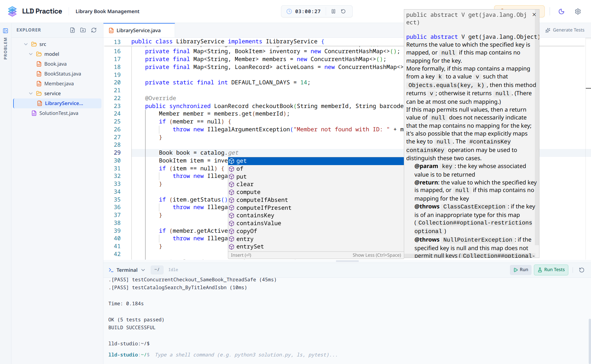Click the LLD Practice logo icon

click(12, 11)
